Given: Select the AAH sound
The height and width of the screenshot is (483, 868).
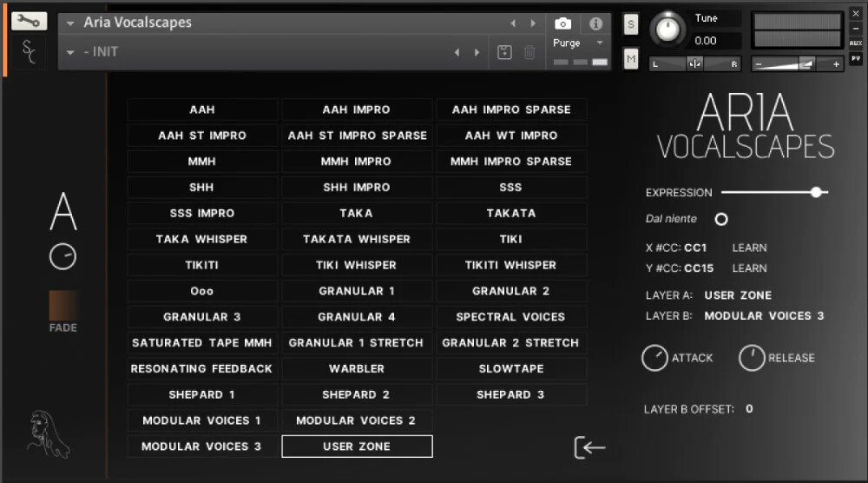Looking at the screenshot, I should [x=202, y=109].
